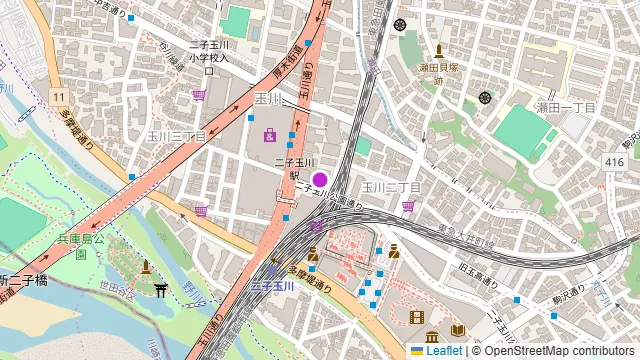640x360 pixels.
Task: Click the 厚木街道 road label
Action: click(x=288, y=62)
